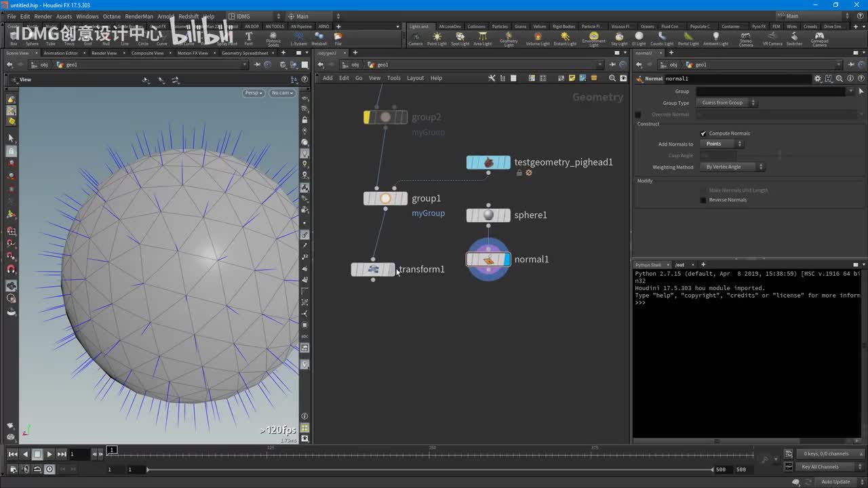The width and height of the screenshot is (868, 488).
Task: Toggle the Override Normal checkbox
Action: click(x=637, y=115)
